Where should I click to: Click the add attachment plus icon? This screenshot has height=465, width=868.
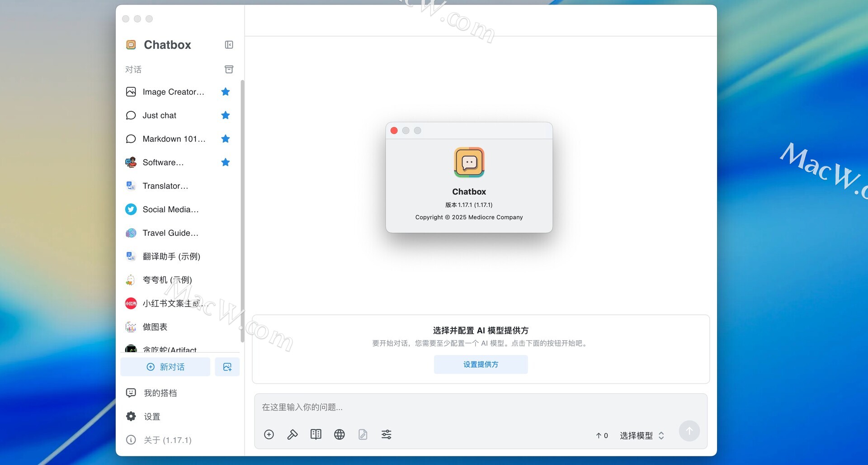(269, 435)
